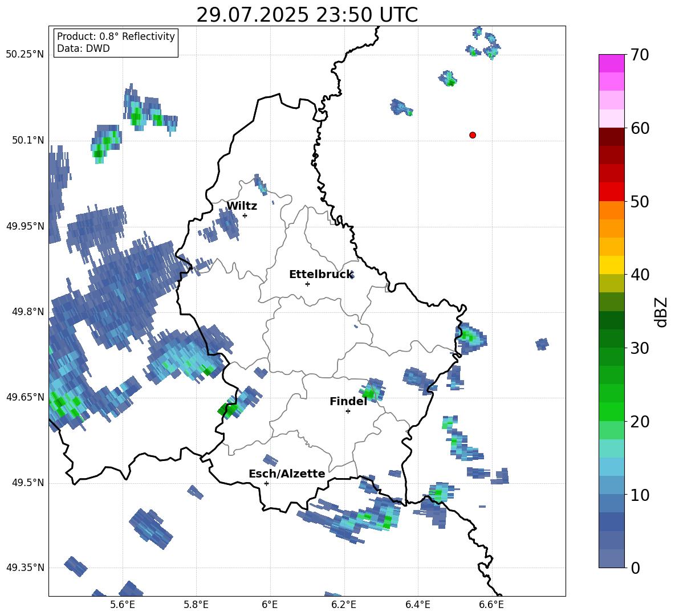The image size is (675, 616).
Task: Click the 6°E longitude label
Action: tap(270, 605)
